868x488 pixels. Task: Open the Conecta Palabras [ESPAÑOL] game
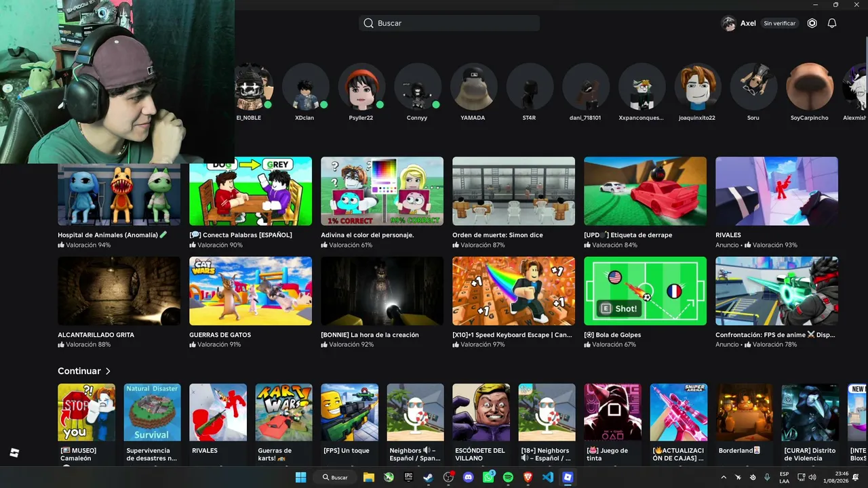[251, 203]
